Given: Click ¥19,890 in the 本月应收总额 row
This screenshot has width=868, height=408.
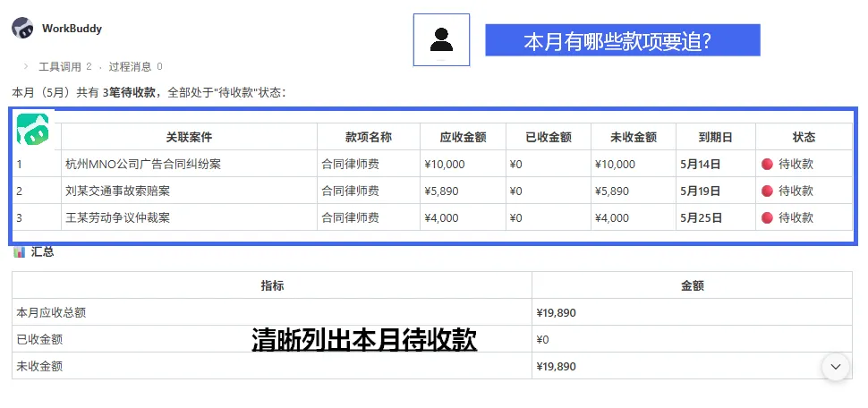Looking at the screenshot, I should pyautogui.click(x=557, y=313).
